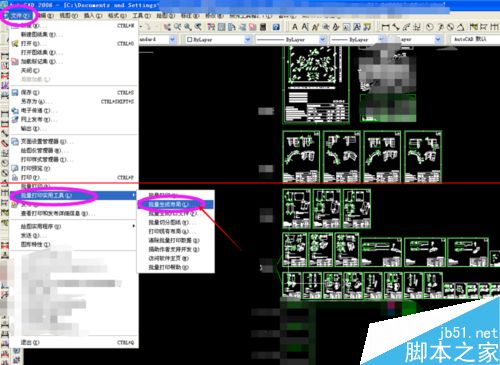
Task: Open the QuickCalc calculator icon
Action: (x=263, y=27)
